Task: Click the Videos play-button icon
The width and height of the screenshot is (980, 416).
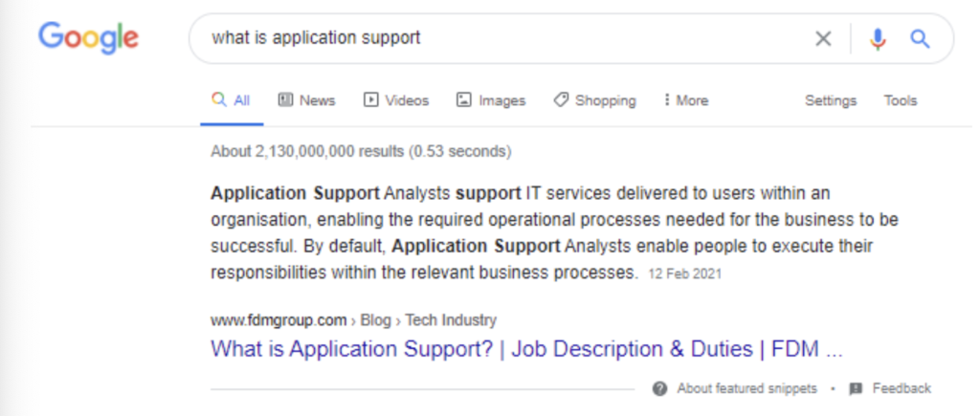Action: pos(371,100)
